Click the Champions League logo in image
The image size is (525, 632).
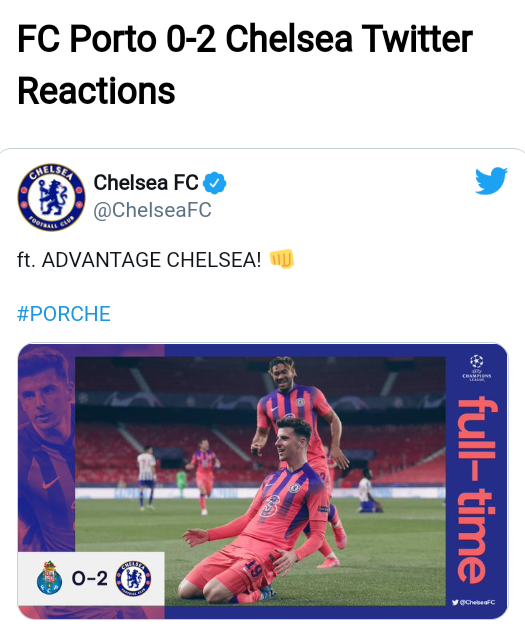(477, 368)
